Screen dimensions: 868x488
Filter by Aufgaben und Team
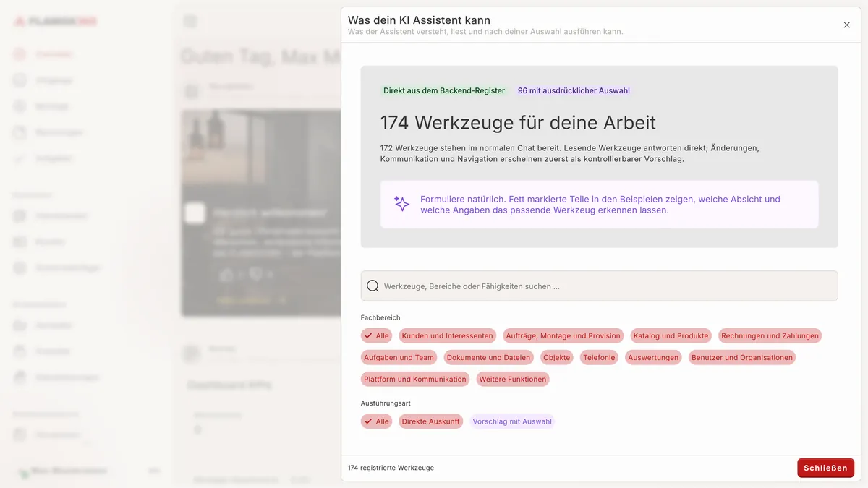pyautogui.click(x=399, y=357)
